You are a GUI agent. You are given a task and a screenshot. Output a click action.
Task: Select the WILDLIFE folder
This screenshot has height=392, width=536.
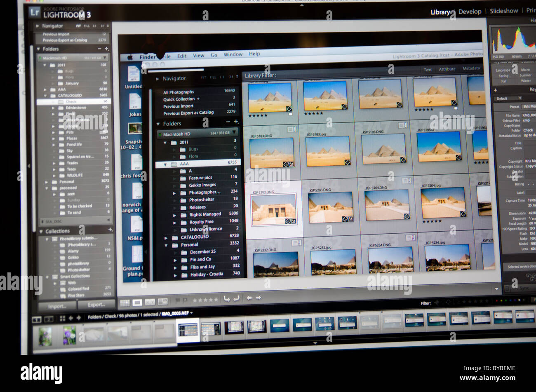pos(74,175)
